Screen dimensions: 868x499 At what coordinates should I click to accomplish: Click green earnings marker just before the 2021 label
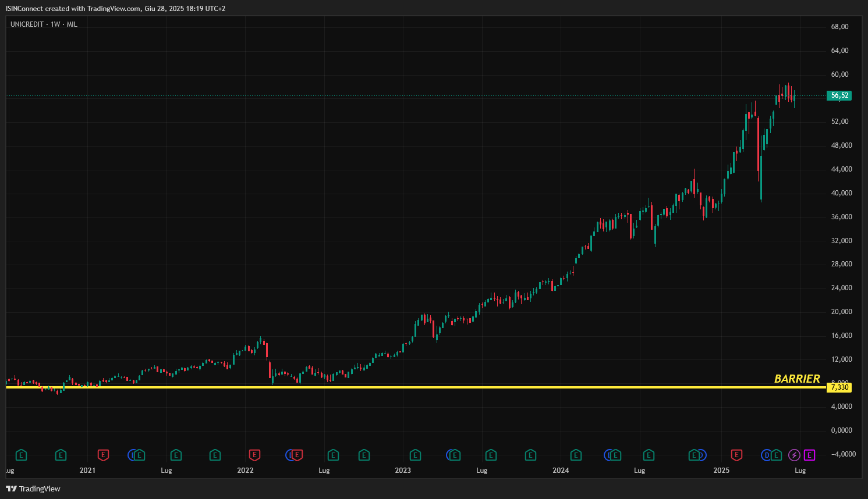pyautogui.click(x=61, y=455)
